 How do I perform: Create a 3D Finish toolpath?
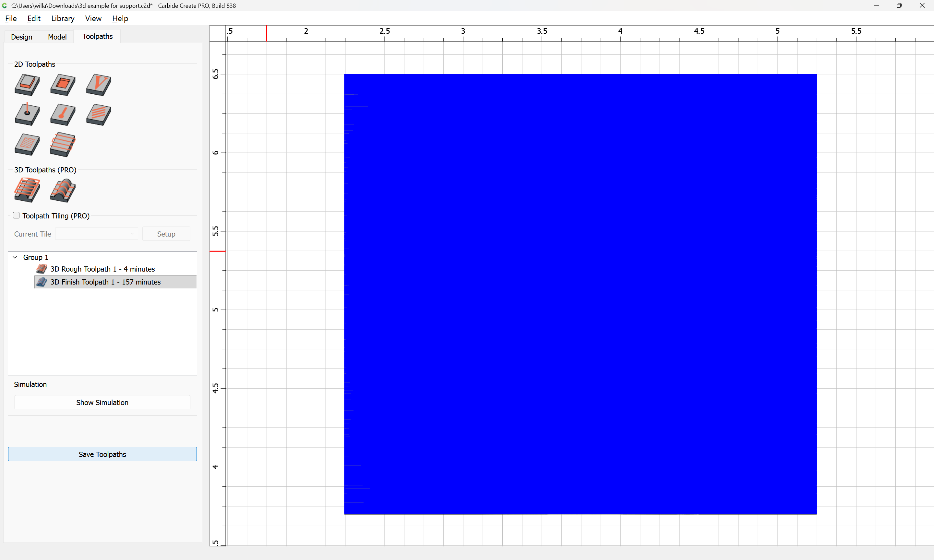[63, 190]
